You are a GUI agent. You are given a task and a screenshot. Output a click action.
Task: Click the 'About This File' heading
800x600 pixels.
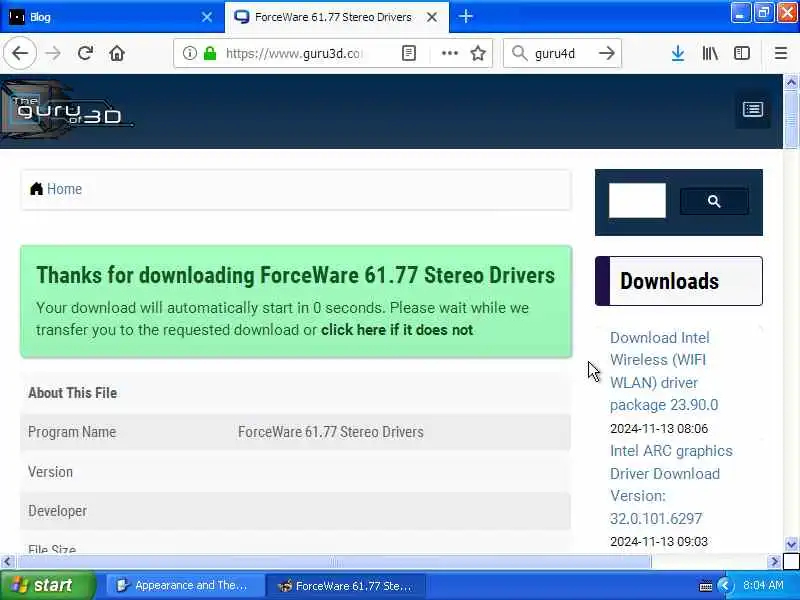point(72,393)
